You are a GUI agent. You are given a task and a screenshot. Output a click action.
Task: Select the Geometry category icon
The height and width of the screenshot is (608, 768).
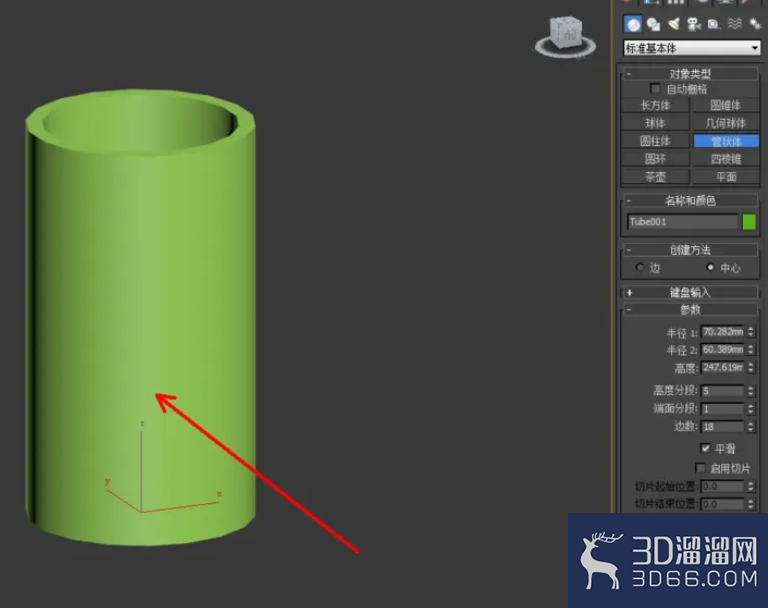click(x=633, y=24)
